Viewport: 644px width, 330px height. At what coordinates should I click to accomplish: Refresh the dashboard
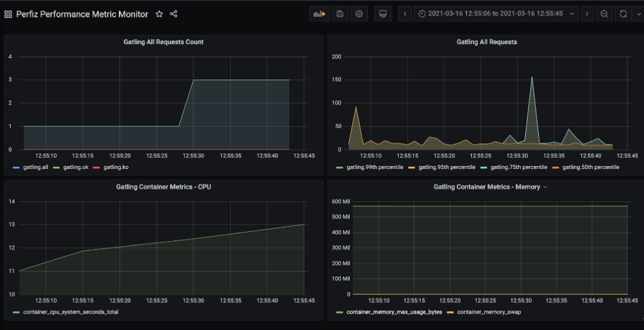click(x=622, y=14)
